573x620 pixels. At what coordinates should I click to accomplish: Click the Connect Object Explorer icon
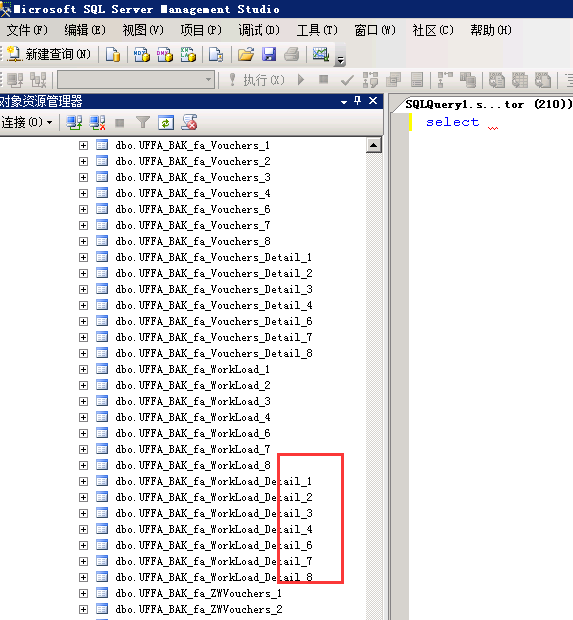(74, 123)
